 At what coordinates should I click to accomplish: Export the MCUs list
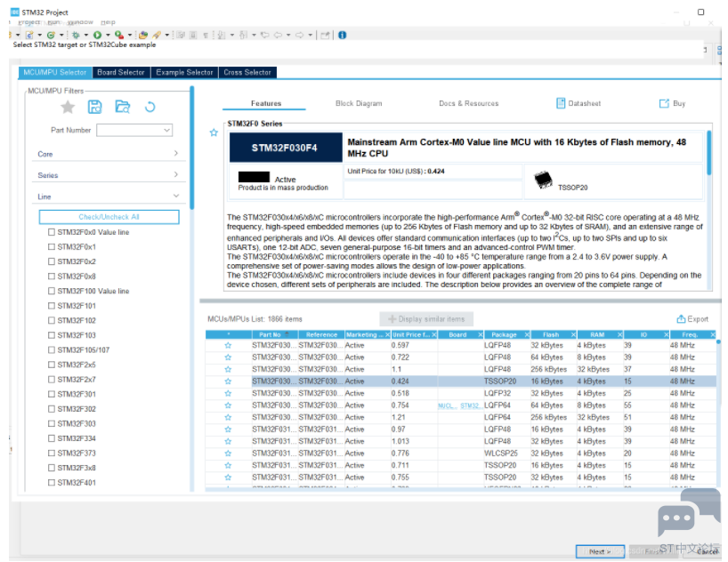click(x=692, y=319)
